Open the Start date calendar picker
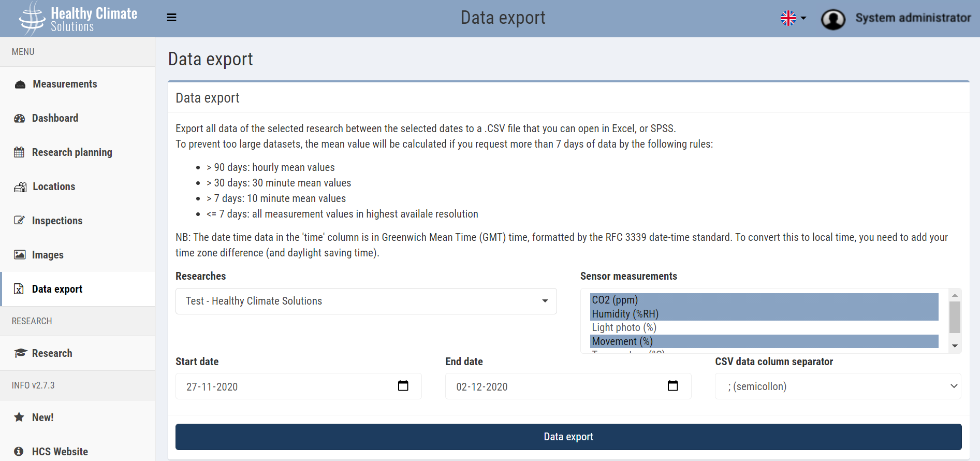Viewport: 980px width, 461px height. pyautogui.click(x=403, y=386)
